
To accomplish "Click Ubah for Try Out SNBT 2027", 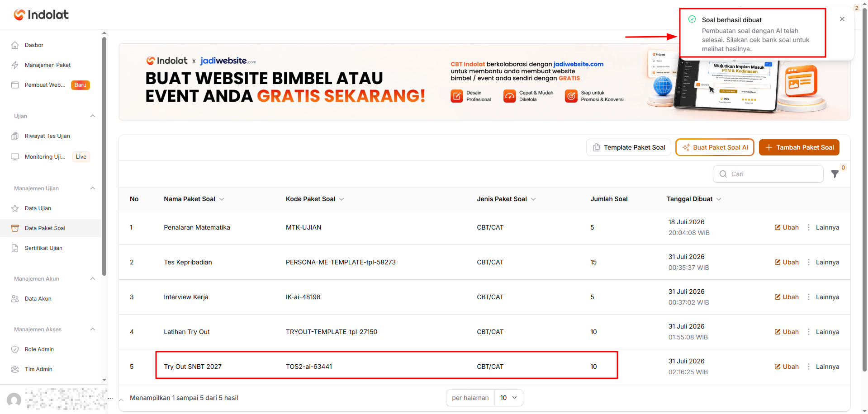I will 787,367.
